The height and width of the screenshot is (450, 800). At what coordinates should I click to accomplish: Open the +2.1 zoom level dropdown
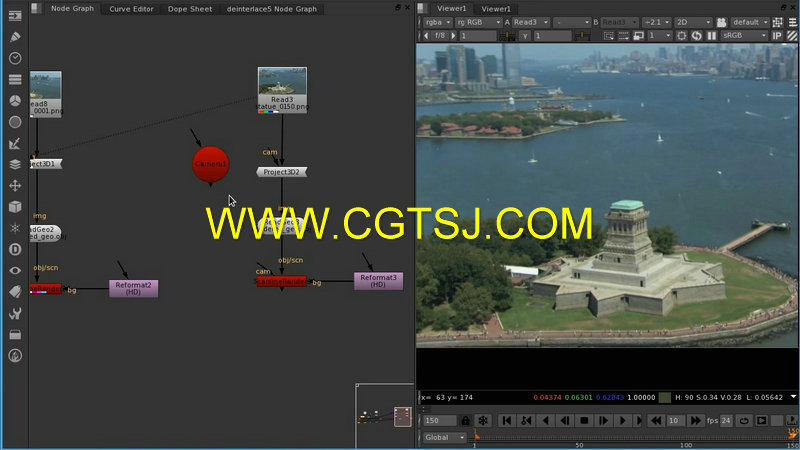pos(657,22)
